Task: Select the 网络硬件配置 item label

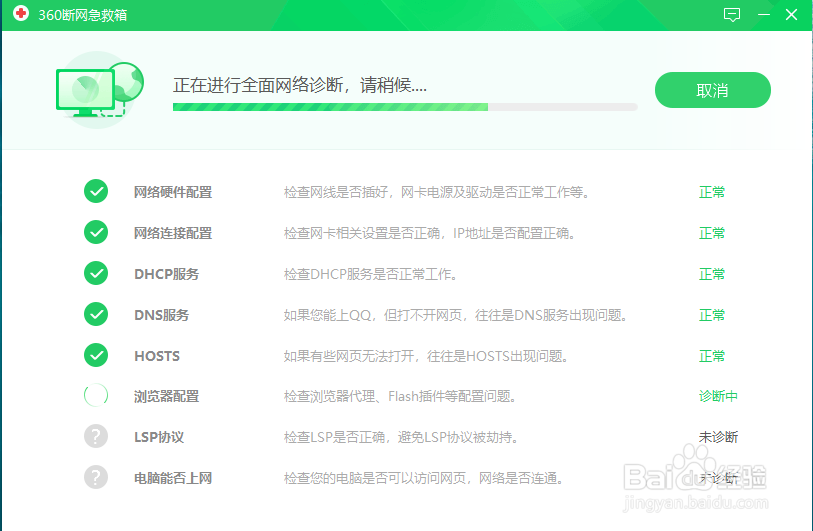Action: tap(173, 192)
